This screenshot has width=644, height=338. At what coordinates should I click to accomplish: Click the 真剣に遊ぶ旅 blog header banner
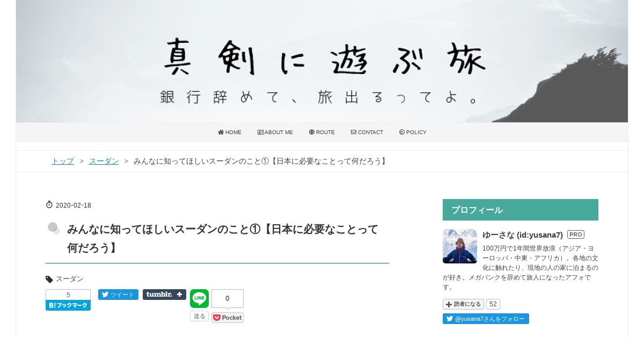click(322, 61)
